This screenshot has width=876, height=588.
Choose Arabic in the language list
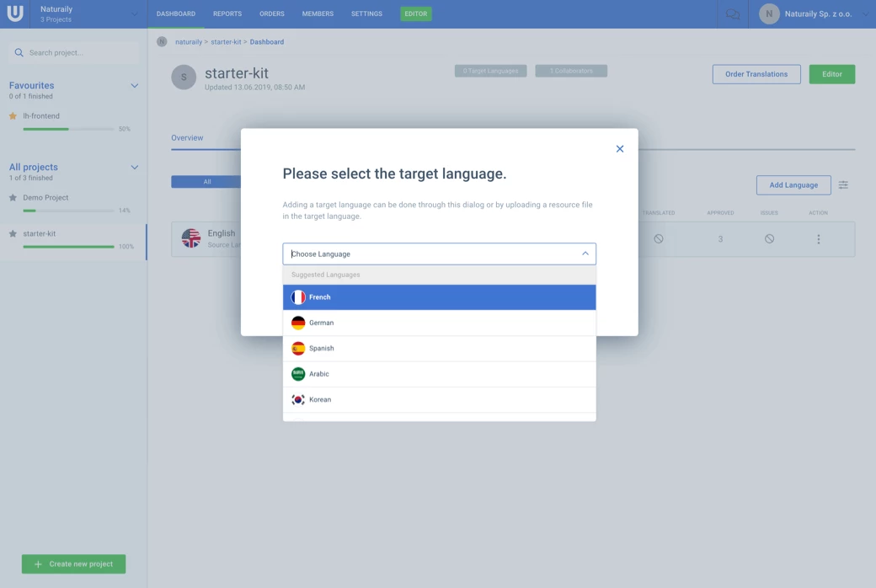click(439, 374)
